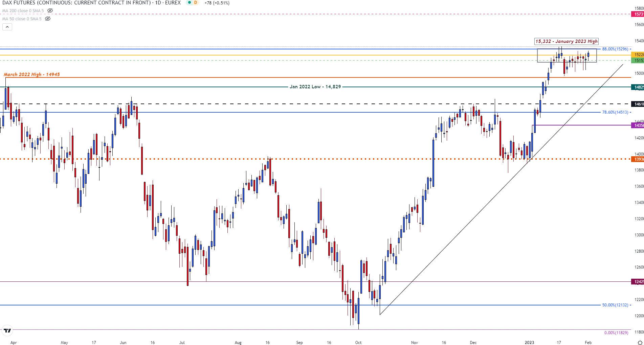Click the Apr label on time axis
The image size is (644, 345).
pos(14,343)
